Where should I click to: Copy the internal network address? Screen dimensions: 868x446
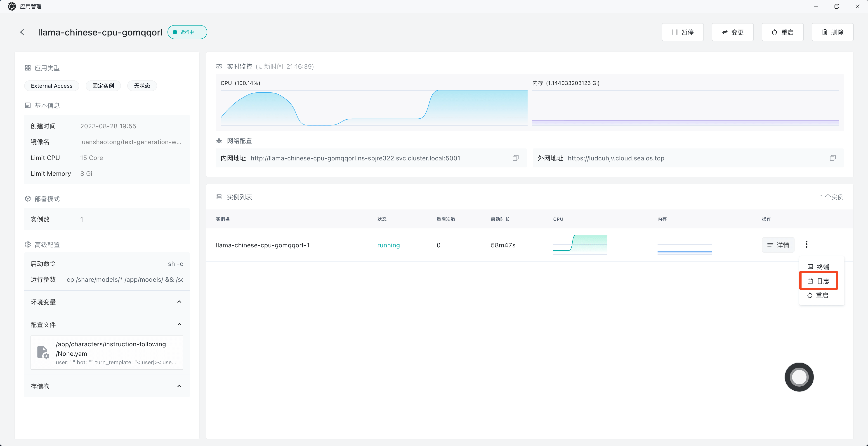click(x=515, y=158)
